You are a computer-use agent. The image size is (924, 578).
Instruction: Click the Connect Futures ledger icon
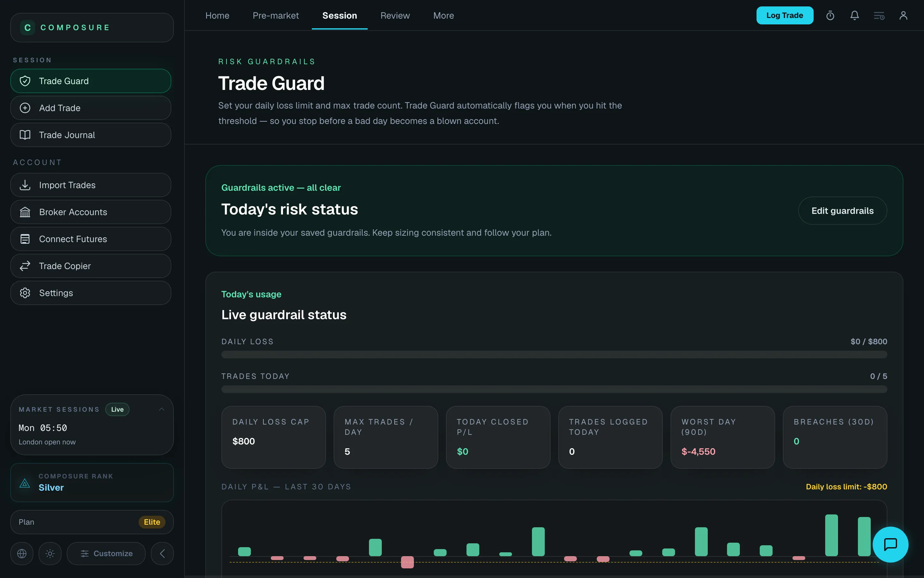click(x=25, y=239)
